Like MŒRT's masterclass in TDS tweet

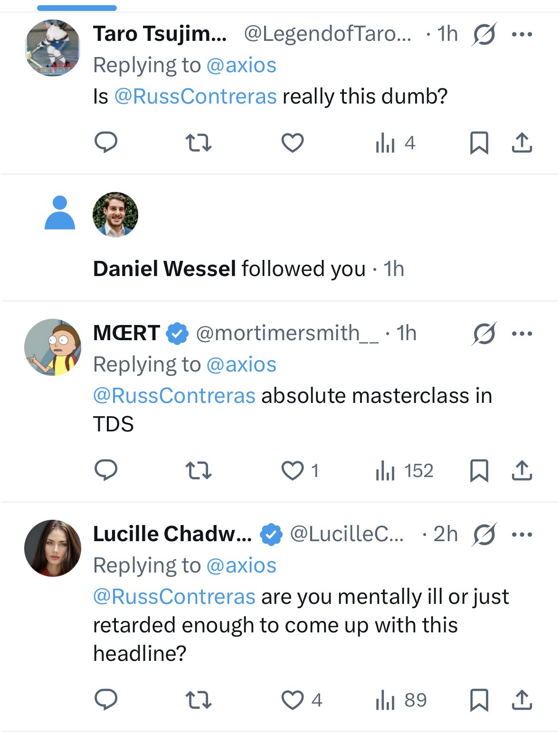tap(292, 470)
